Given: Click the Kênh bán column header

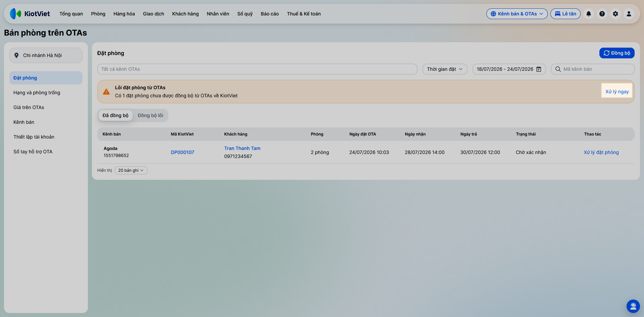Looking at the screenshot, I should [x=112, y=134].
